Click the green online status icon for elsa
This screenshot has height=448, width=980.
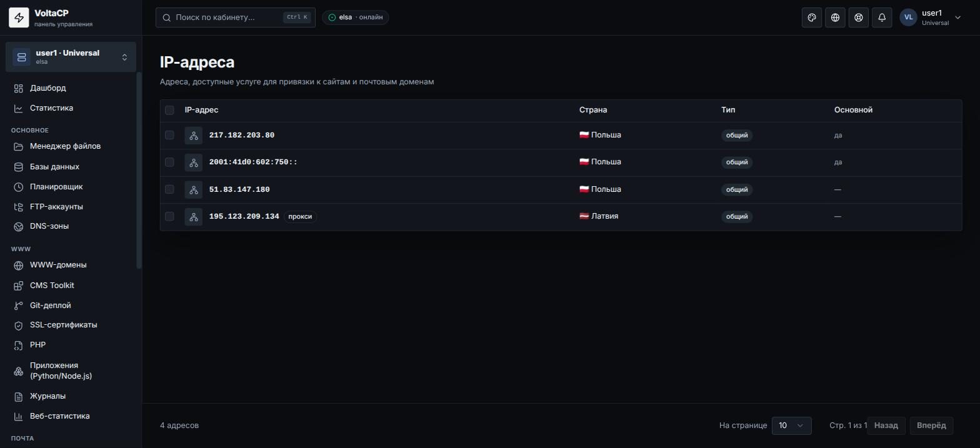tap(332, 17)
